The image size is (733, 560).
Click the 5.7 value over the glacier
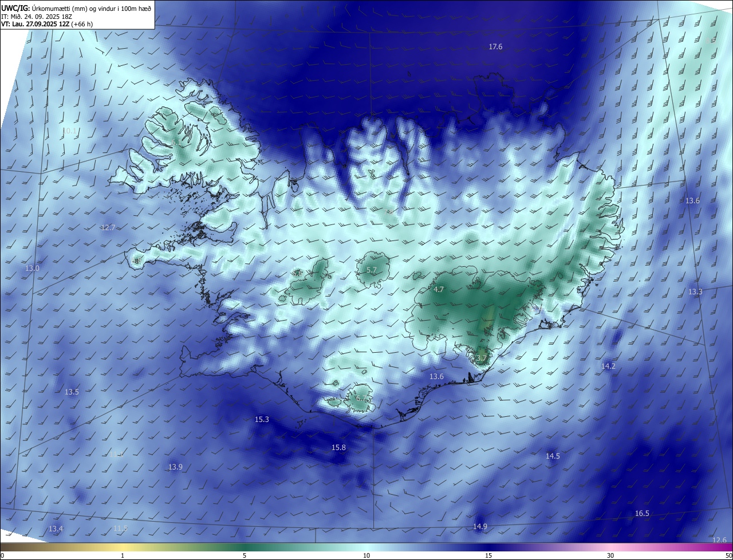click(x=372, y=270)
